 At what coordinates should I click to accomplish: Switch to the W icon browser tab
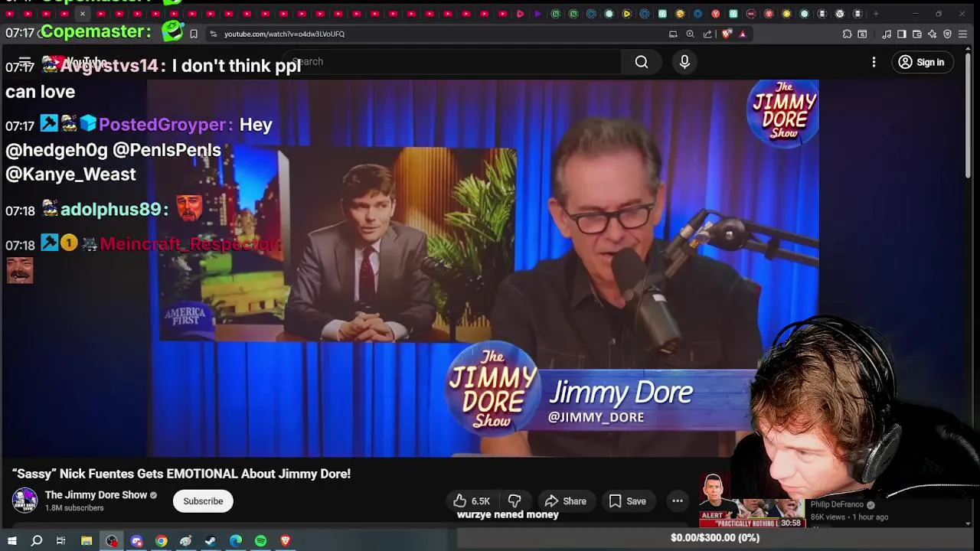tap(840, 14)
